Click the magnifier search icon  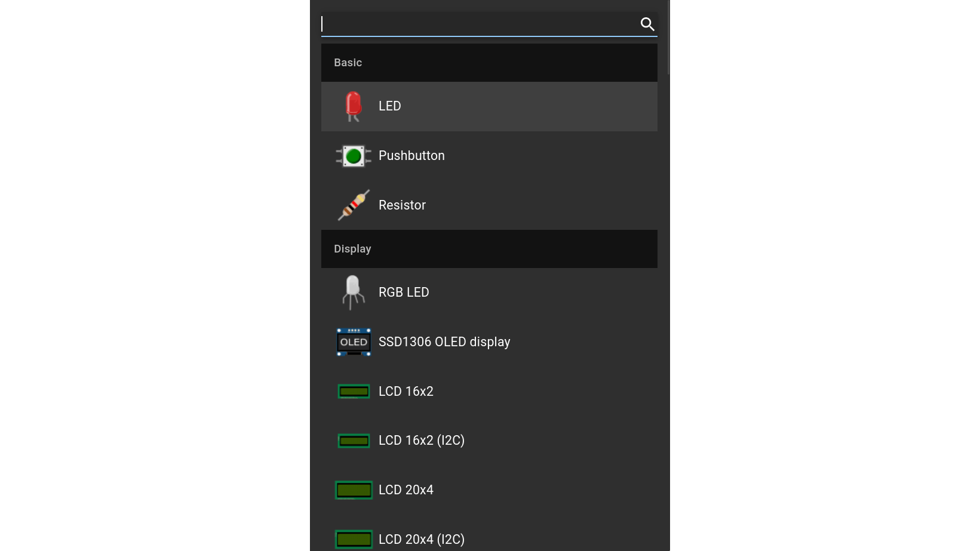(647, 24)
